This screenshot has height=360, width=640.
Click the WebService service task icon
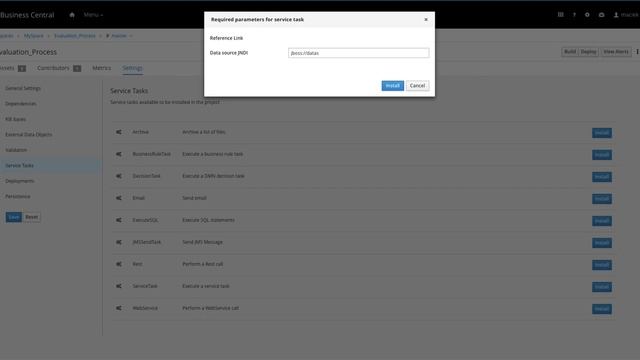119,308
